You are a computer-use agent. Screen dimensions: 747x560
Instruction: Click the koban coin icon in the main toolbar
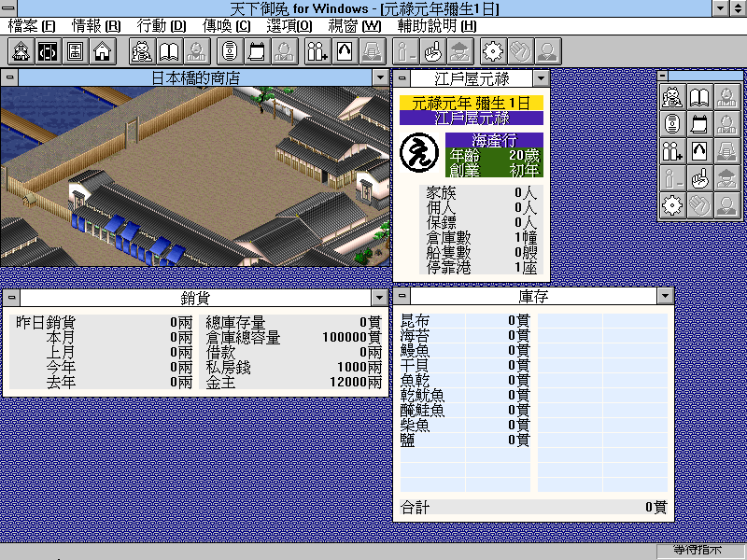(x=230, y=51)
